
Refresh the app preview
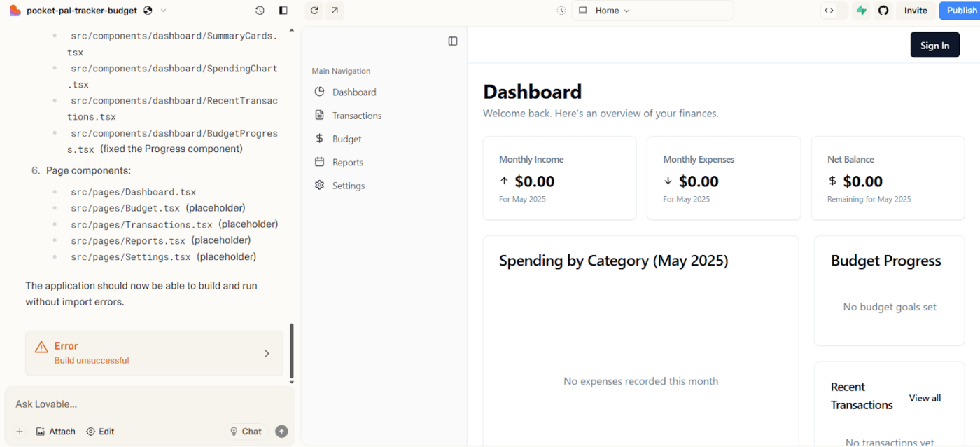(x=314, y=10)
